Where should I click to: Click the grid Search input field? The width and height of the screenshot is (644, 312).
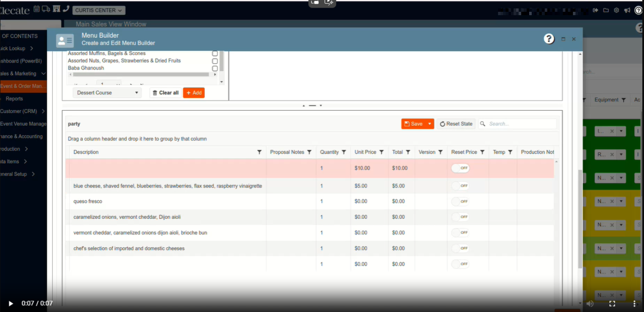(521, 124)
